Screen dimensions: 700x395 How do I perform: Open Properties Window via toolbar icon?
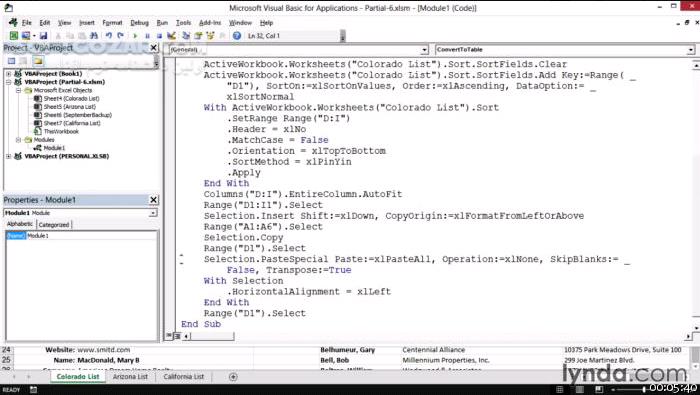[198, 36]
